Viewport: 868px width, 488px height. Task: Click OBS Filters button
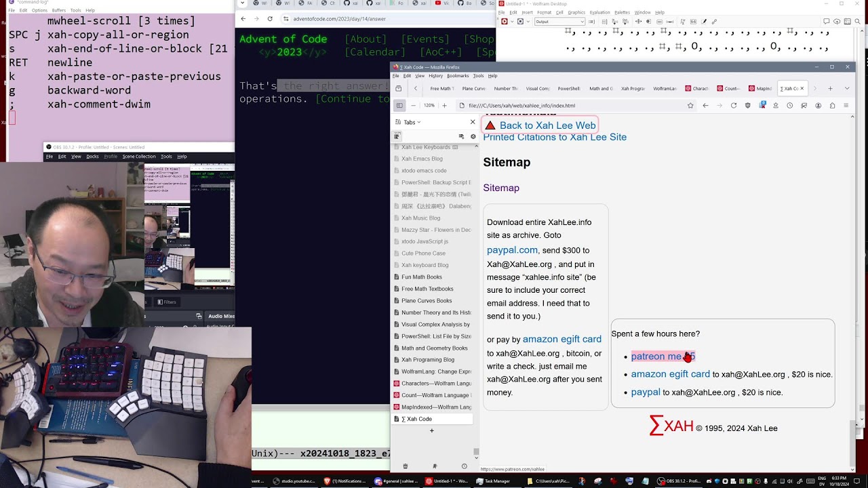pos(167,302)
